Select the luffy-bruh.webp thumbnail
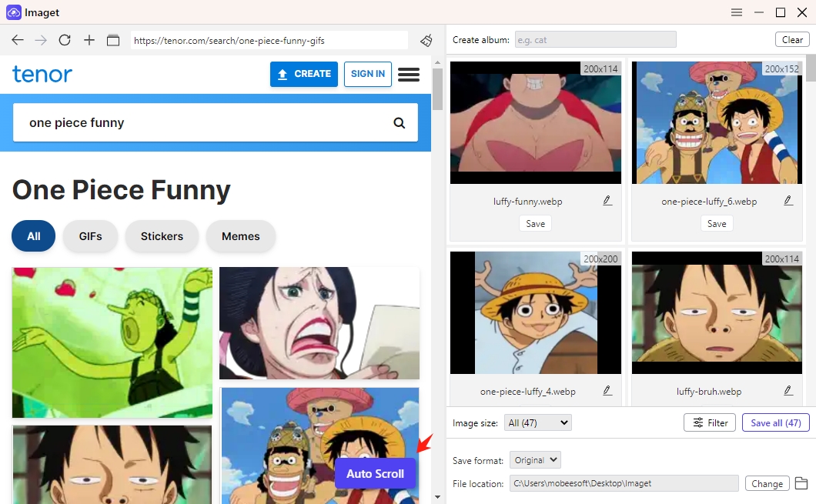 pos(717,312)
